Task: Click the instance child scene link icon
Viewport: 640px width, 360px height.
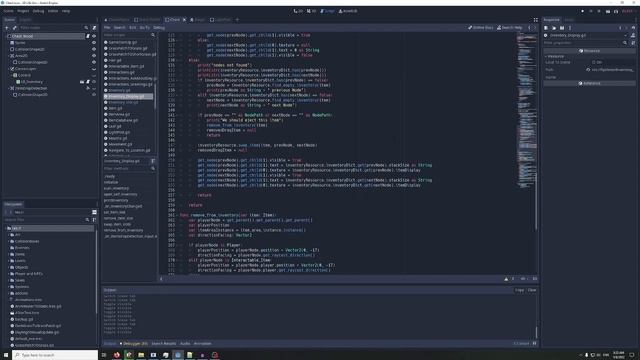Action: [15, 28]
